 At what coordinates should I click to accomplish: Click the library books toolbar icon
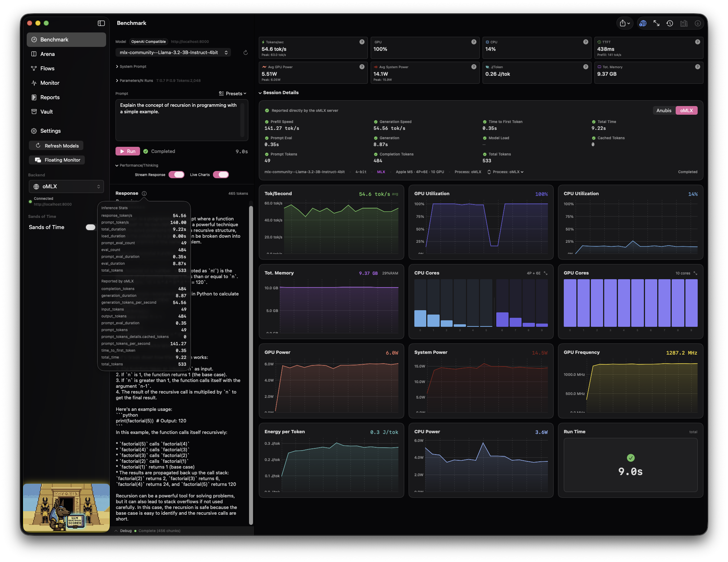tap(684, 23)
